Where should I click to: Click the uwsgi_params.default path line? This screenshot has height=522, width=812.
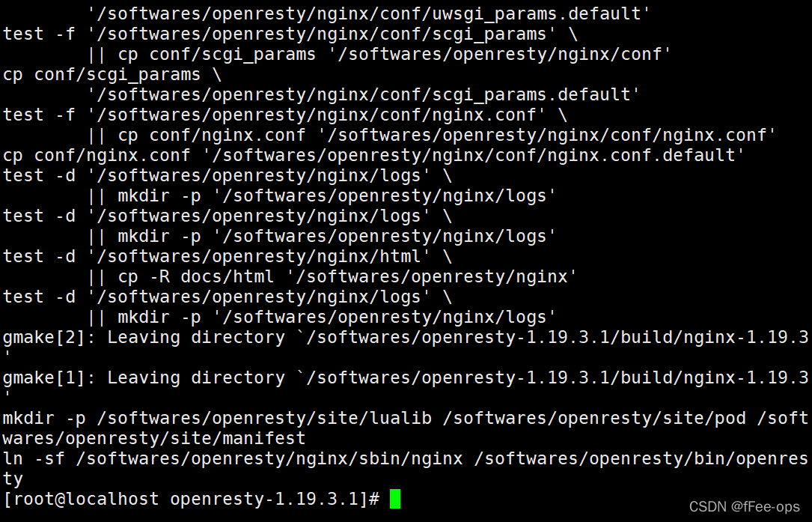[x=368, y=14]
